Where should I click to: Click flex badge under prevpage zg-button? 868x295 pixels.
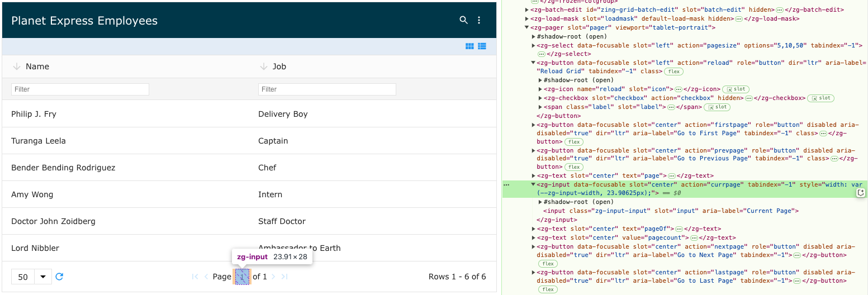(x=573, y=167)
